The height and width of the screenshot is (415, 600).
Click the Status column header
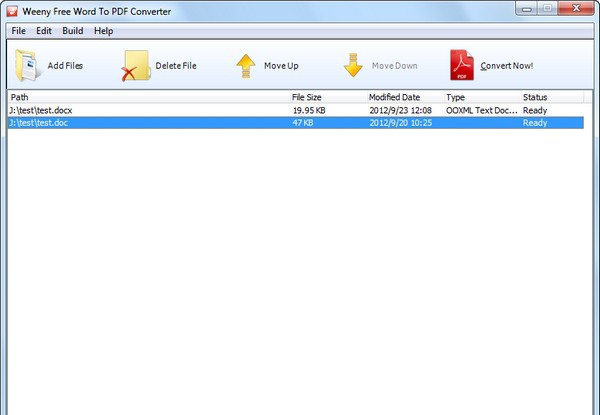[552, 97]
